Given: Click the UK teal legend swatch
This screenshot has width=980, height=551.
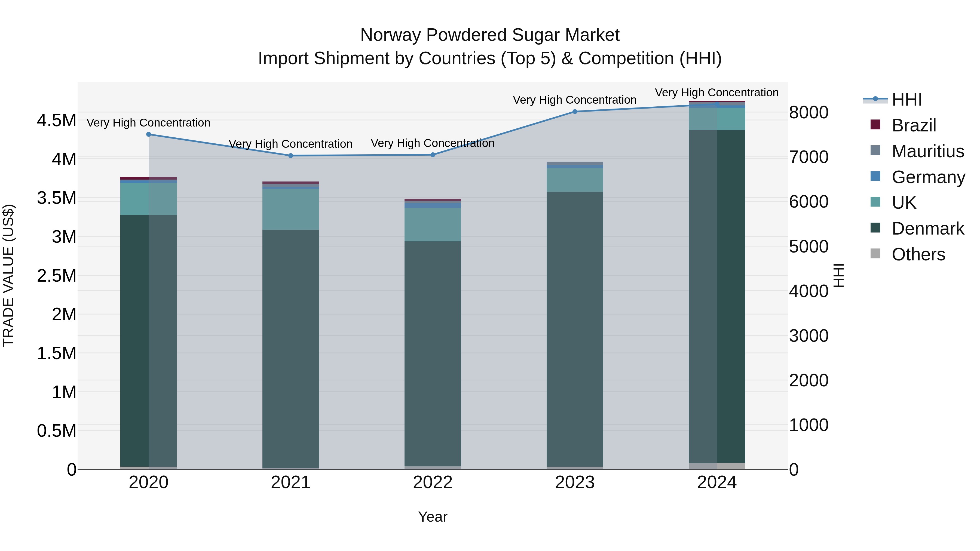Looking at the screenshot, I should tap(875, 202).
